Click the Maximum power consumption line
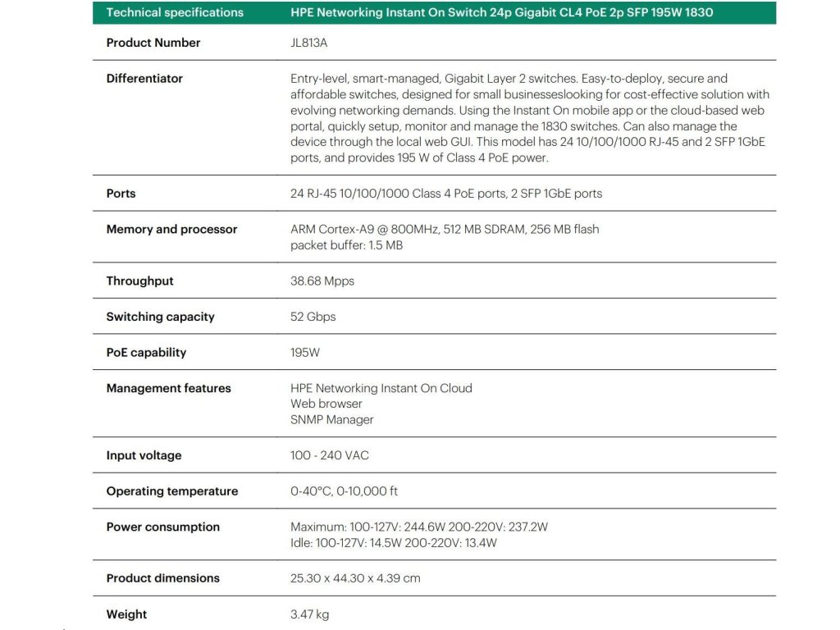840x630 pixels. pos(418,527)
